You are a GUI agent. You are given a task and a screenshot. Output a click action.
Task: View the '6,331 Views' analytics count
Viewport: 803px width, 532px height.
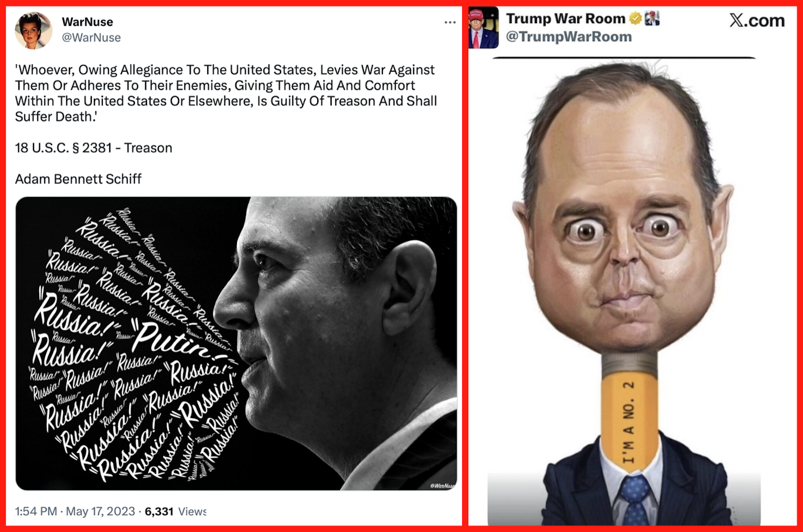176,511
